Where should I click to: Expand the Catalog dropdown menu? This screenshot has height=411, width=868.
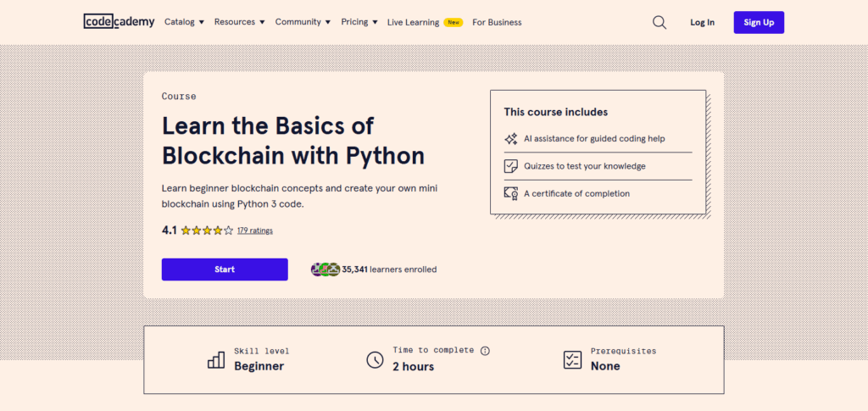[184, 22]
